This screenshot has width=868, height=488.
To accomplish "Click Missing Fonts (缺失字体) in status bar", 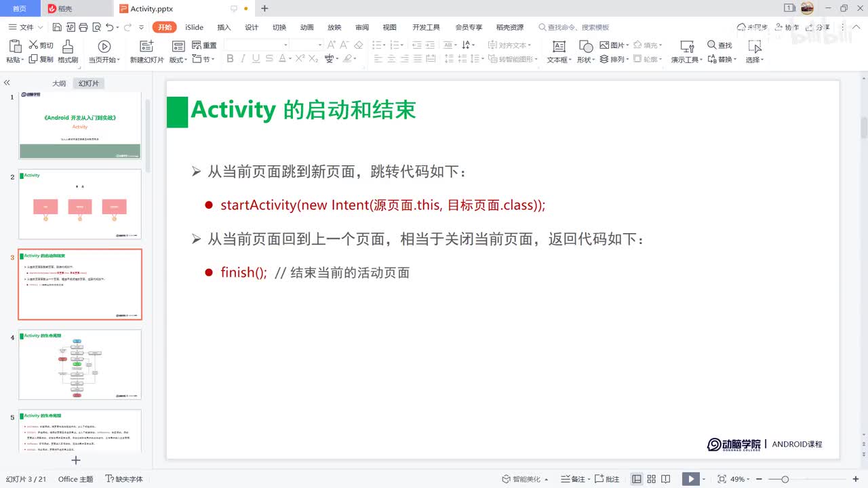I will (x=124, y=479).
